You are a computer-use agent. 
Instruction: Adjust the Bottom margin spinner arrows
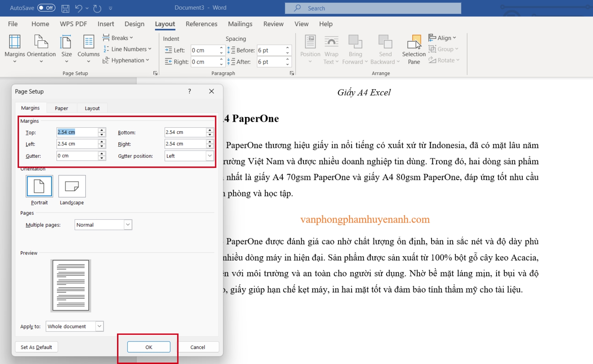pos(210,132)
